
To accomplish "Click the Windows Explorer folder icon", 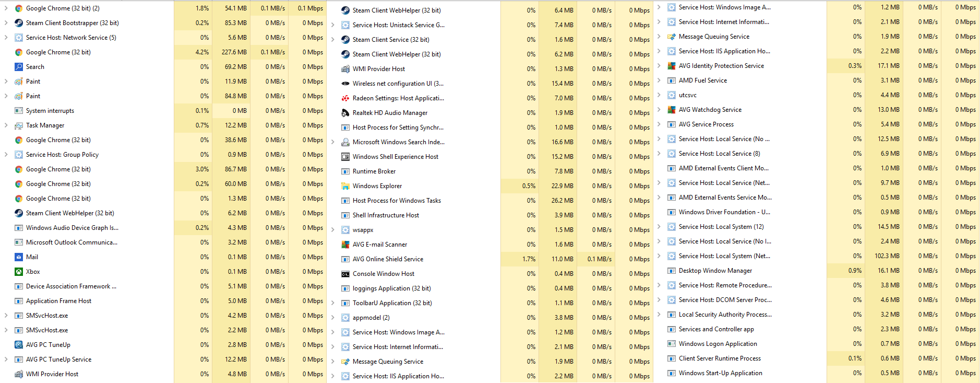I will tap(345, 186).
